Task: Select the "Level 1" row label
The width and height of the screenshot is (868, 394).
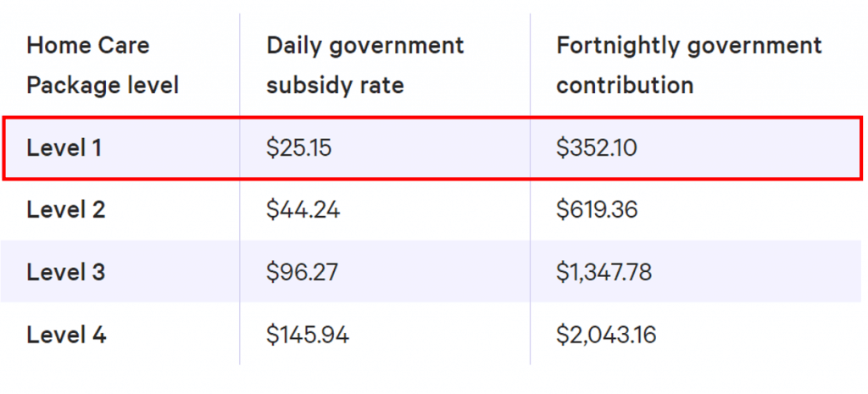Action: point(64,148)
